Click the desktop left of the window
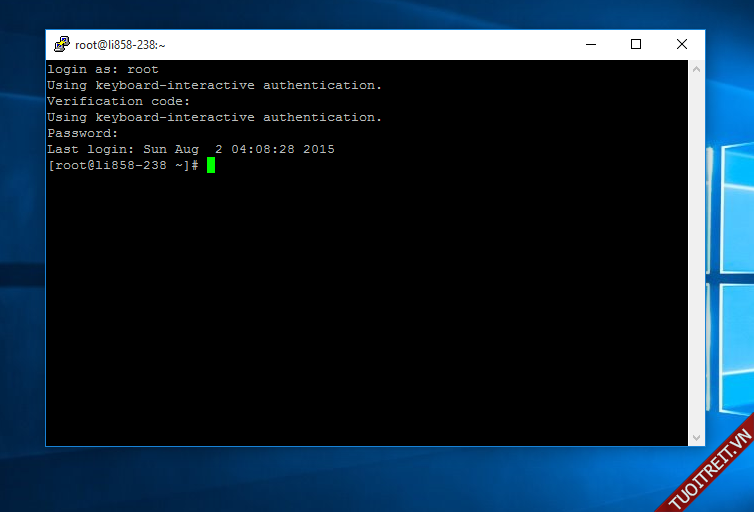Image resolution: width=754 pixels, height=512 pixels. click(x=22, y=250)
